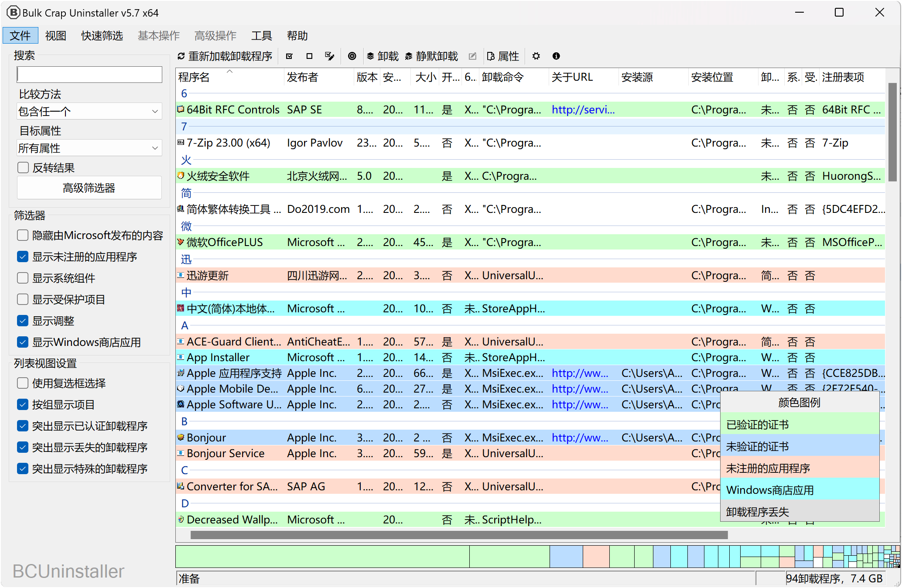This screenshot has width=902, height=588.
Task: Open the 64Bit RFC Controls http://servi... link
Action: (583, 109)
